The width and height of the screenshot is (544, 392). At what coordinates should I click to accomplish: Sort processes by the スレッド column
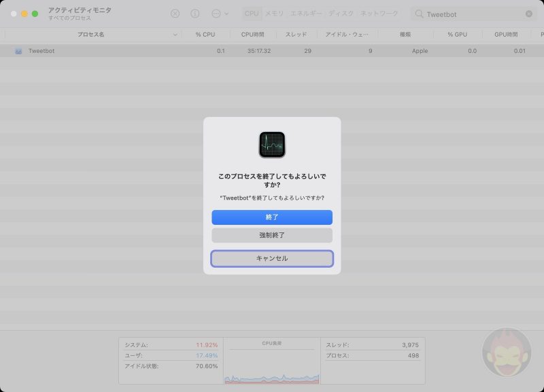coord(297,34)
